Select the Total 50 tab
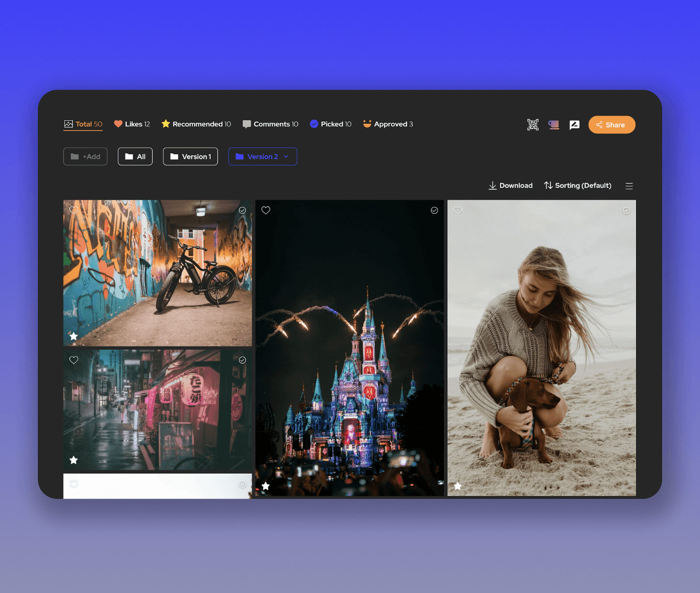700x593 pixels. pos(83,124)
